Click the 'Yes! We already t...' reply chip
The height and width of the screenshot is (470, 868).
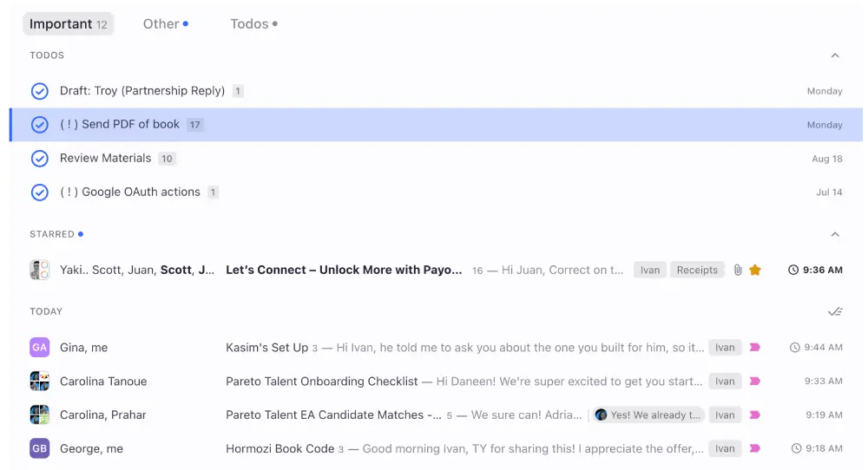pos(648,415)
